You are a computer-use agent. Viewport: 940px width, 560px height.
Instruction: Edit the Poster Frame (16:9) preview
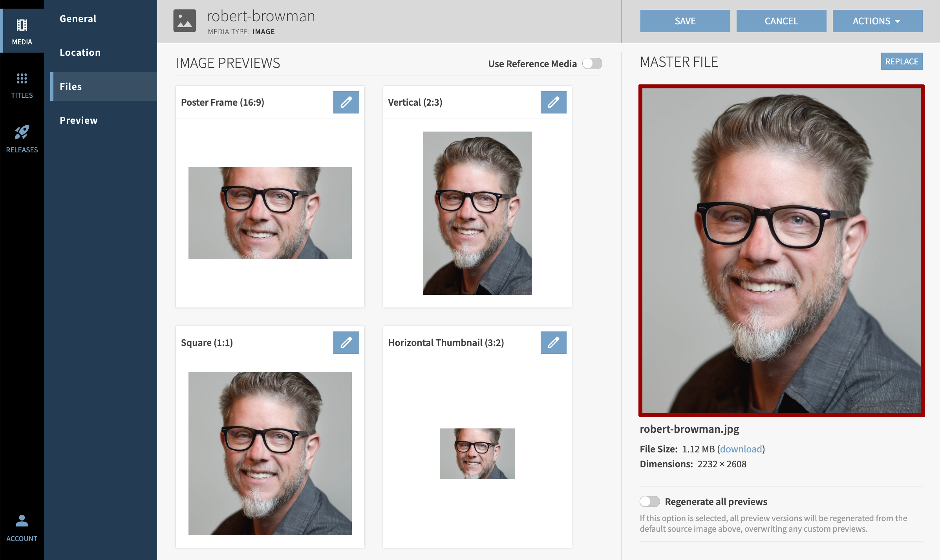click(x=346, y=102)
